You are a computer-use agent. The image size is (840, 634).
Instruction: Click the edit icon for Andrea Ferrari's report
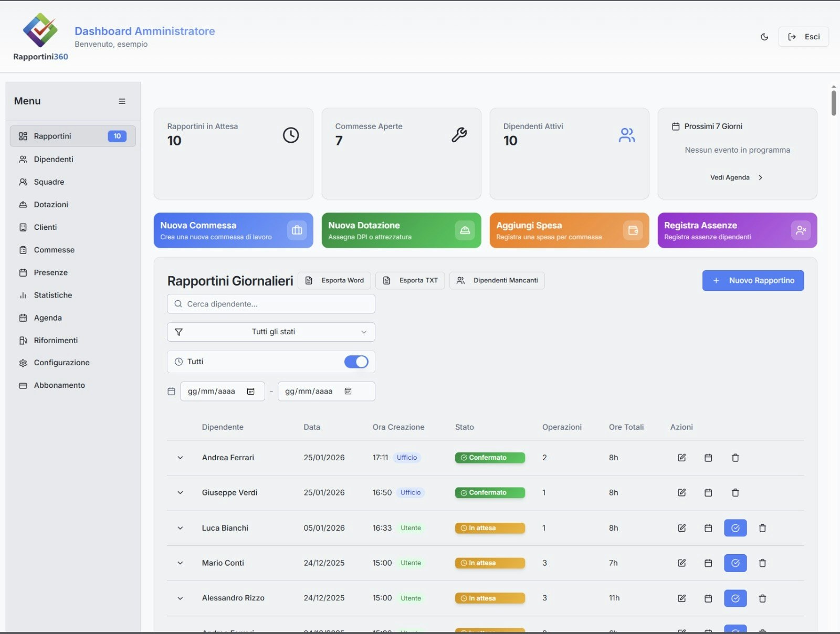click(x=681, y=458)
